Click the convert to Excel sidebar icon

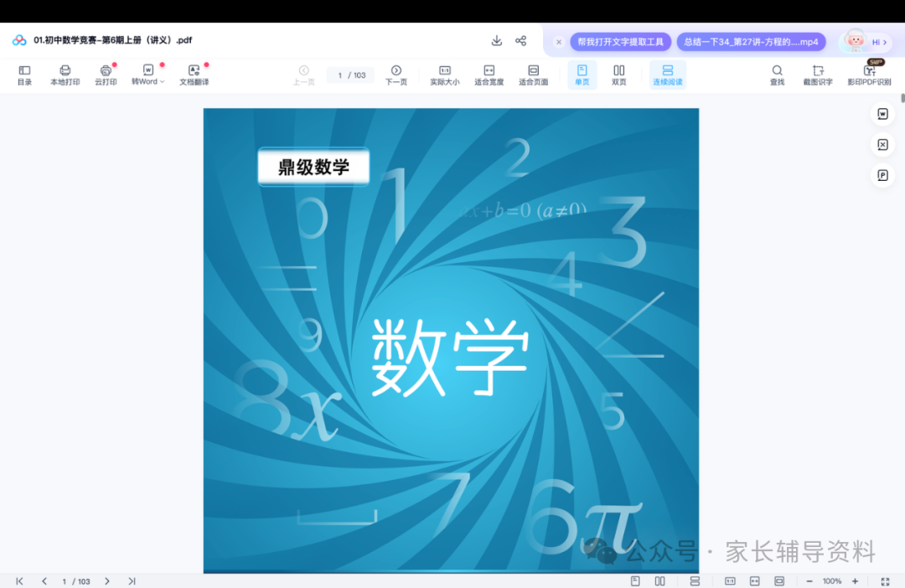tap(882, 144)
